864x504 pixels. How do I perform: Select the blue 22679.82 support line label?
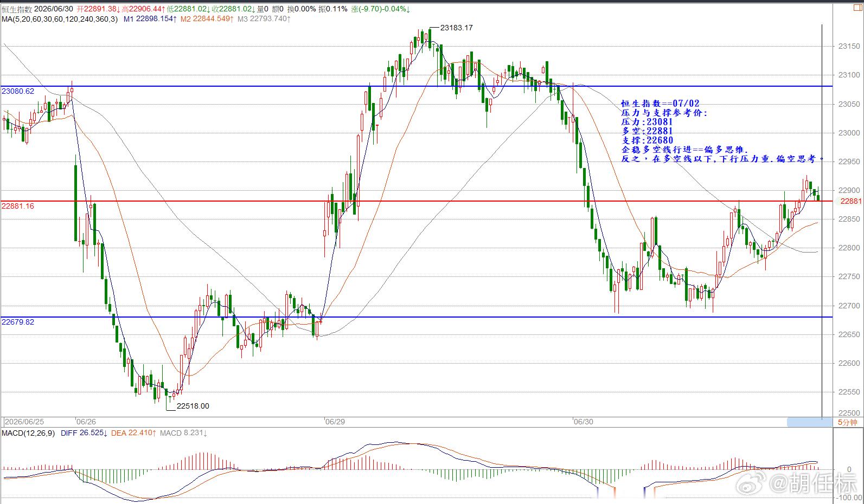coord(18,322)
